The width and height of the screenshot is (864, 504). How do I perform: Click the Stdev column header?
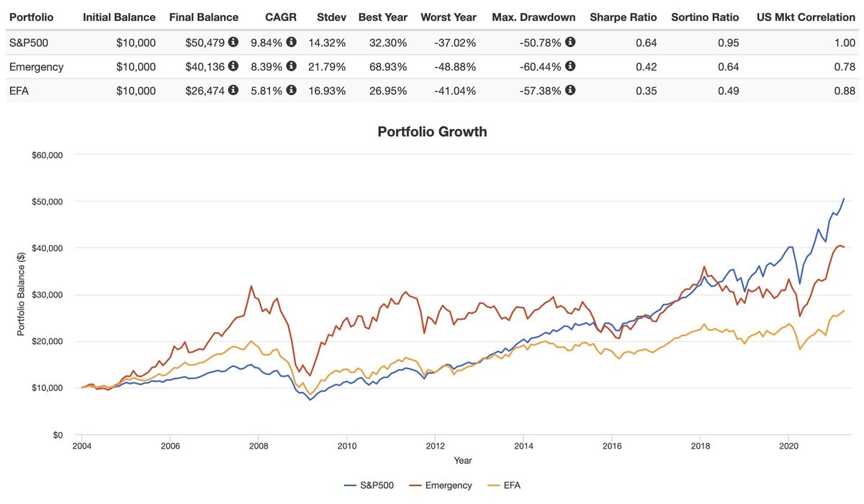[331, 17]
